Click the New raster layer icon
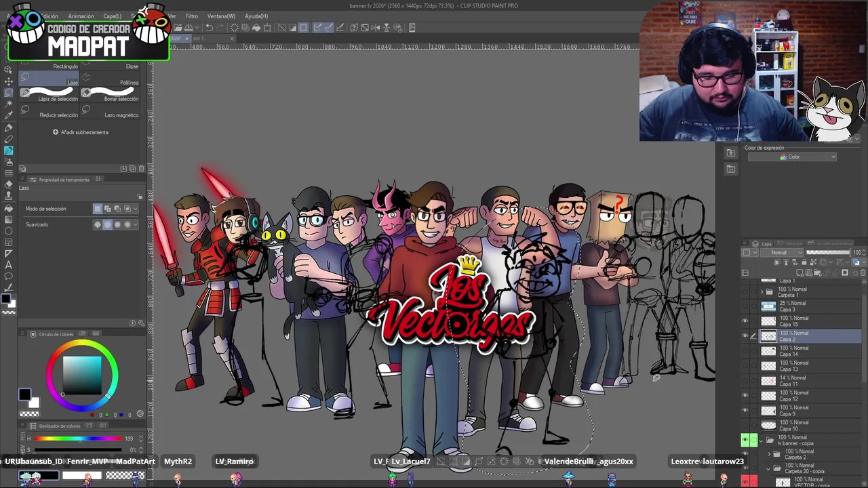Viewport: 868px width, 488px height. (x=801, y=272)
